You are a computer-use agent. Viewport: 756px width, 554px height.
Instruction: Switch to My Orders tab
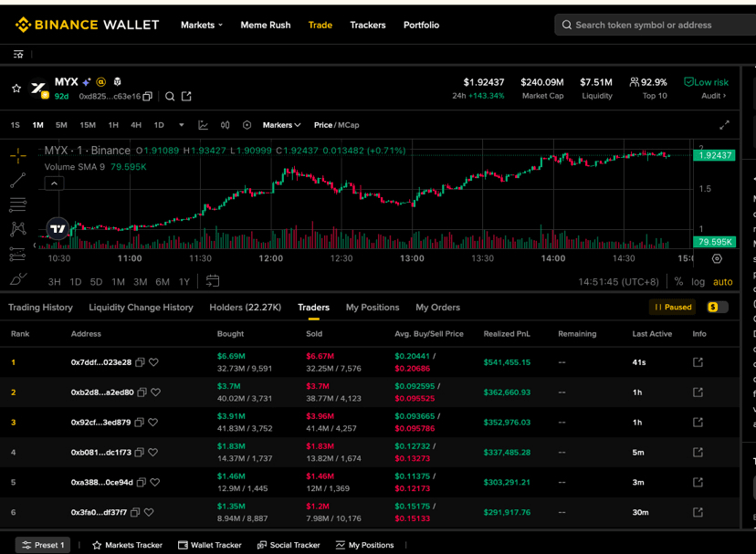click(x=437, y=308)
